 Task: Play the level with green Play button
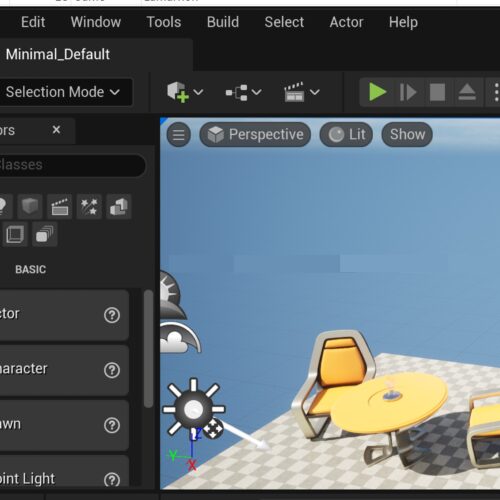point(378,92)
